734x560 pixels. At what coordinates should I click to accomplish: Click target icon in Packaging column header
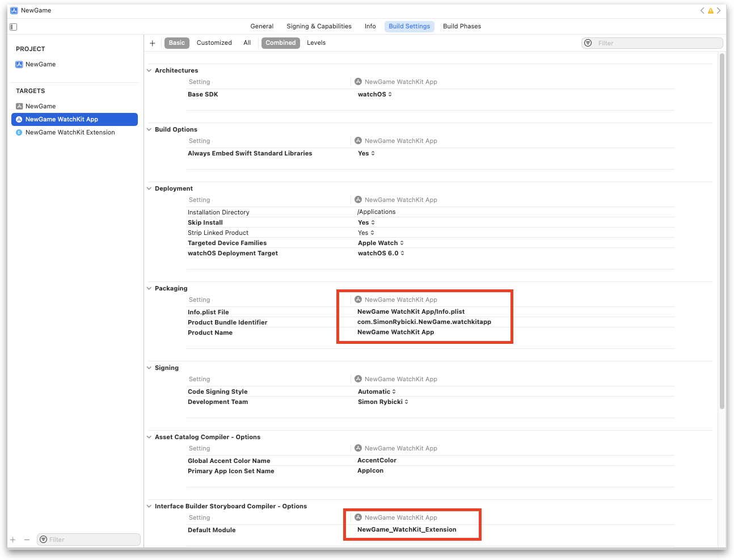358,300
